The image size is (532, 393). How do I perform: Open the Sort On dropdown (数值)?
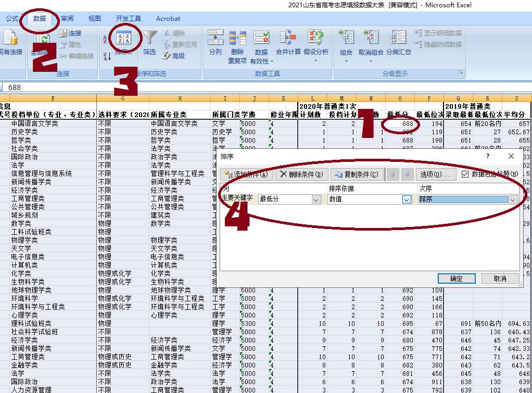(x=407, y=199)
